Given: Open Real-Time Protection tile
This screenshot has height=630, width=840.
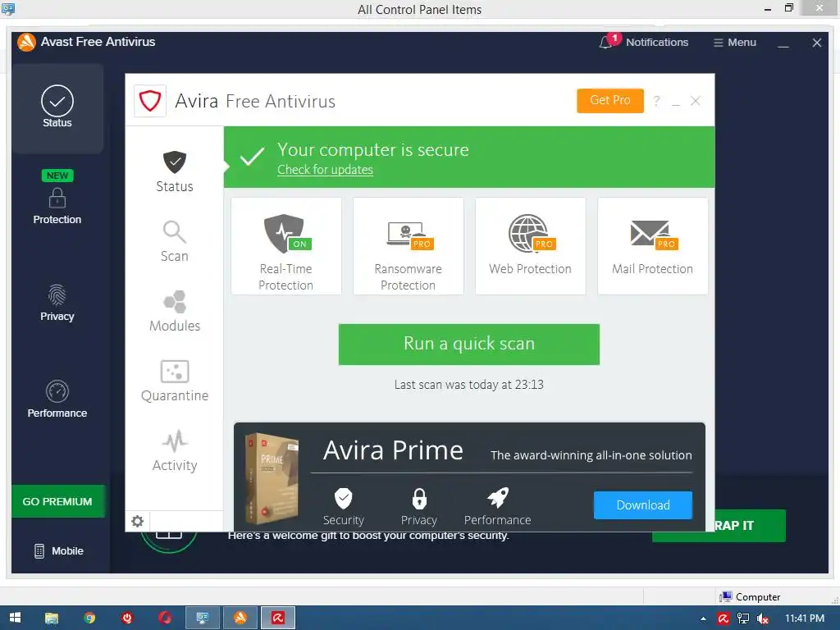Looking at the screenshot, I should pos(286,246).
